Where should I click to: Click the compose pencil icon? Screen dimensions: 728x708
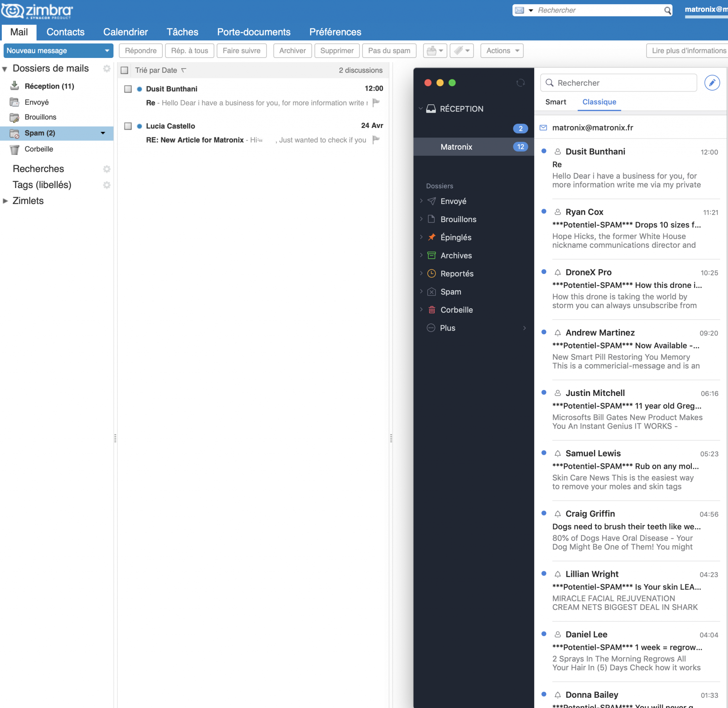[x=712, y=83]
